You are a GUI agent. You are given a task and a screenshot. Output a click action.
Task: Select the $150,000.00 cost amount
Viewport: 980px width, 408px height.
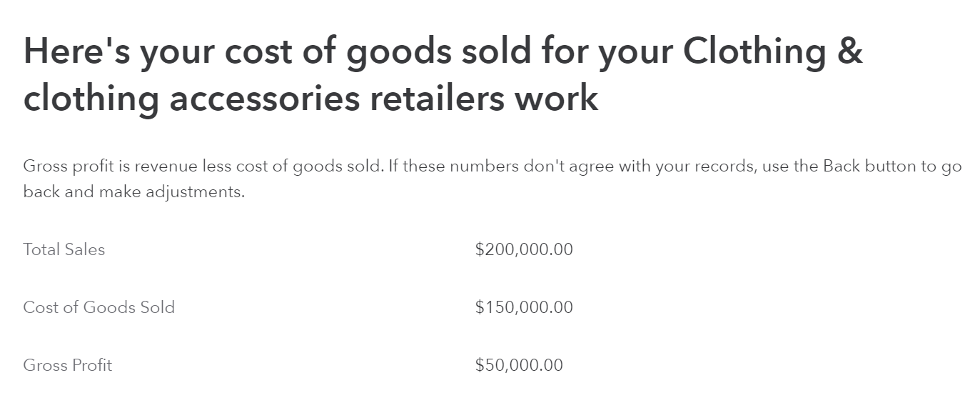[x=523, y=307]
